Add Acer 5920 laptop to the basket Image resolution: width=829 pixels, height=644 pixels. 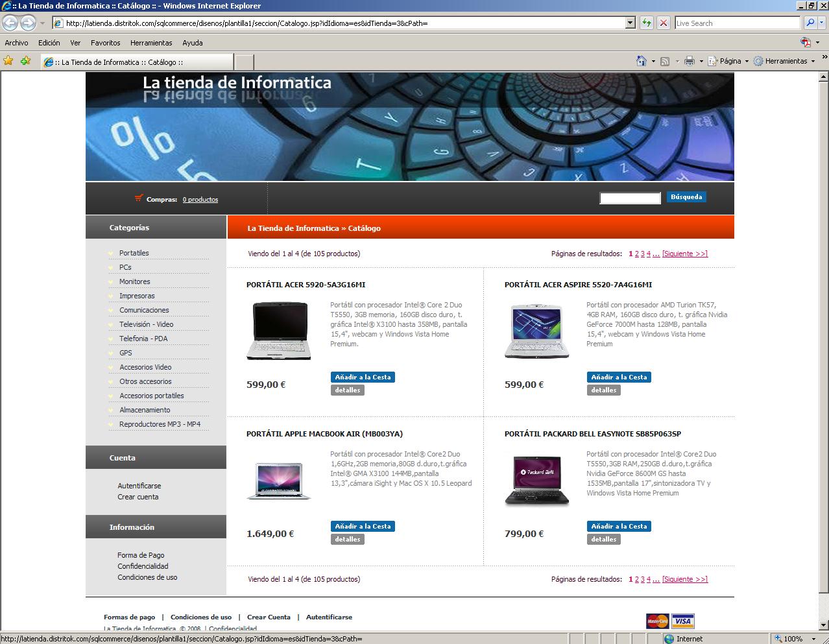pos(363,377)
